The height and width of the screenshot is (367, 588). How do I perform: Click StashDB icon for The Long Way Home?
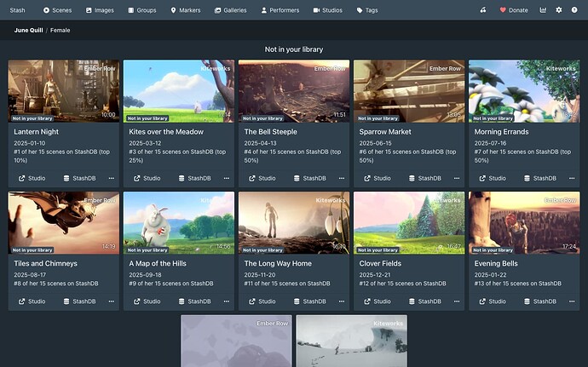point(297,301)
